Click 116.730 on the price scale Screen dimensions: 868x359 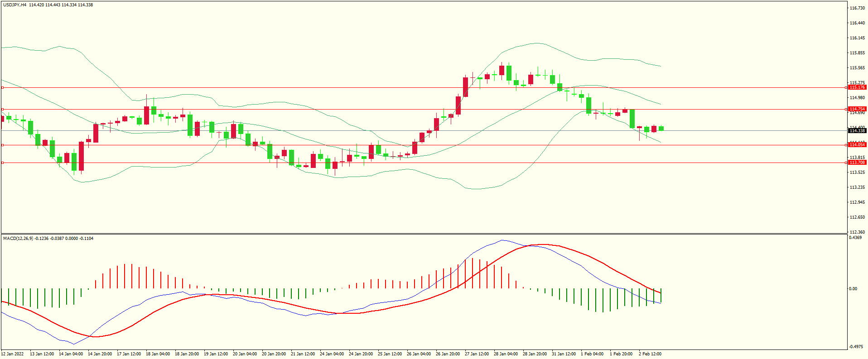click(x=857, y=8)
